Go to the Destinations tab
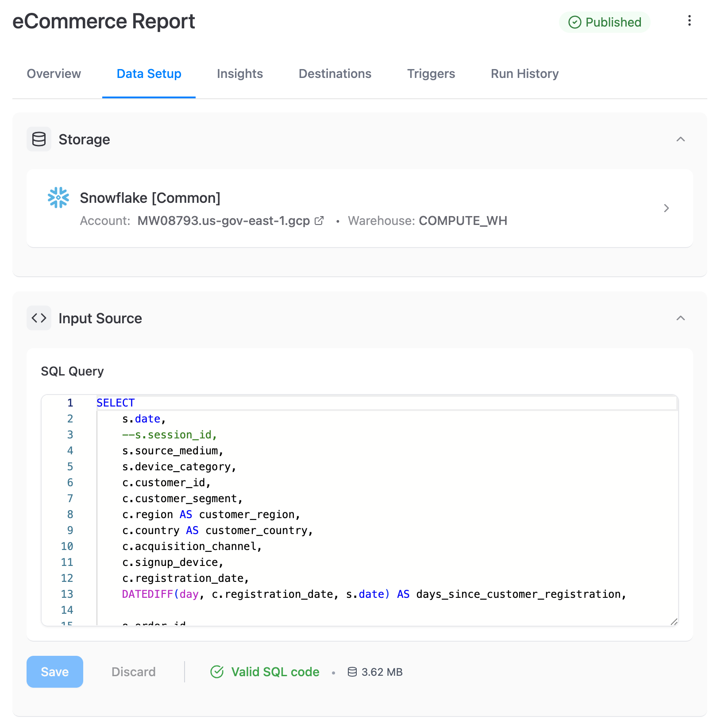The height and width of the screenshot is (728, 717). (x=335, y=74)
